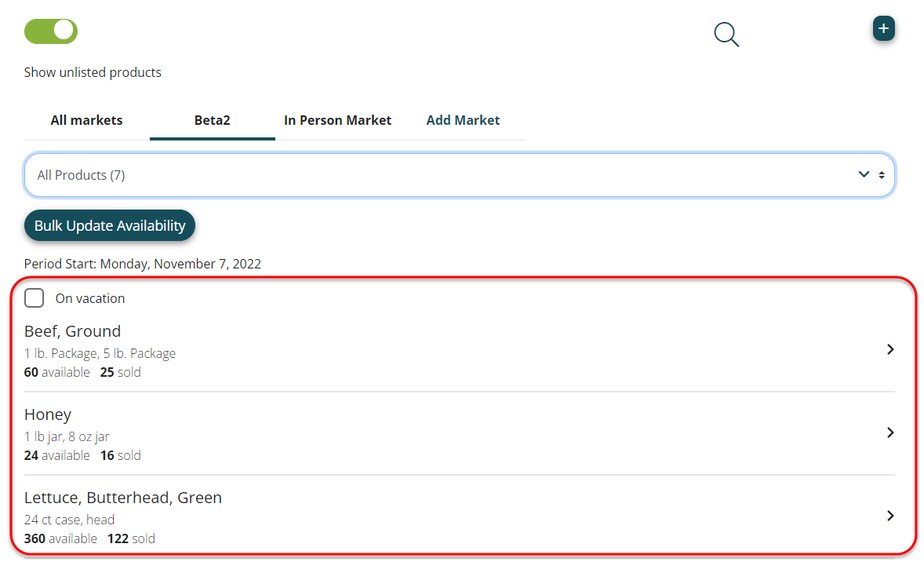This screenshot has width=924, height=562.
Task: Expand the All Products (7) dropdown
Action: point(459,175)
